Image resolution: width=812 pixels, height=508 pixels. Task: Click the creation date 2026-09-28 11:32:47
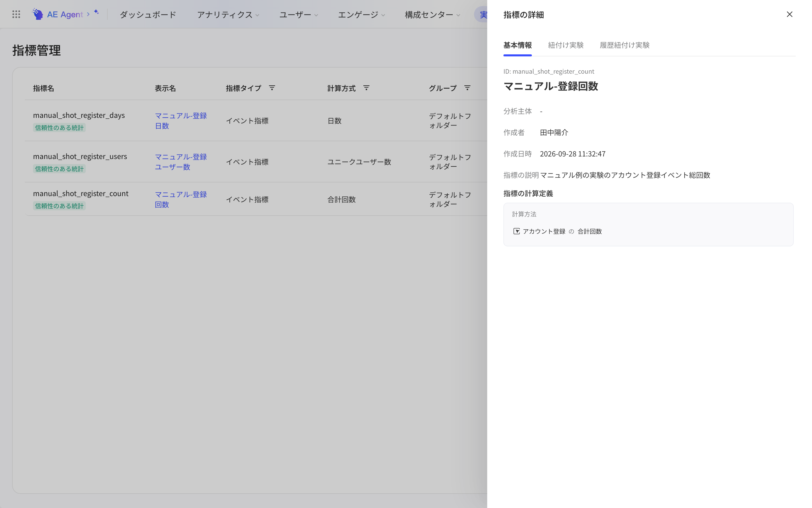(572, 154)
